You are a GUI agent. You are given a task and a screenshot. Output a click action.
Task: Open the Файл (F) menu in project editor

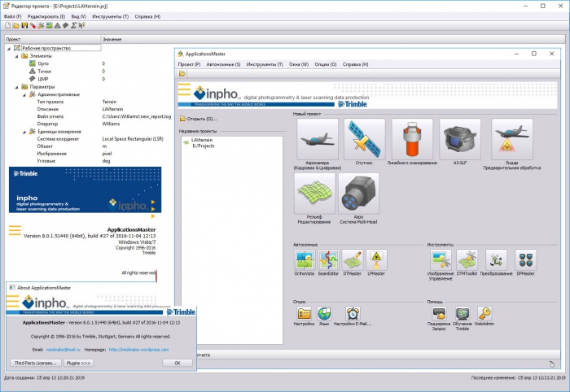pos(12,16)
